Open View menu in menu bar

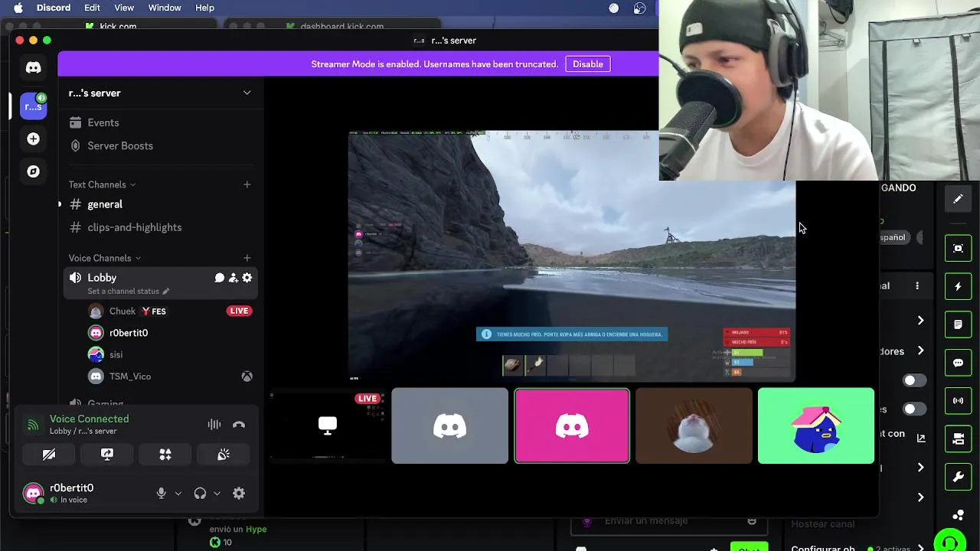tap(124, 8)
